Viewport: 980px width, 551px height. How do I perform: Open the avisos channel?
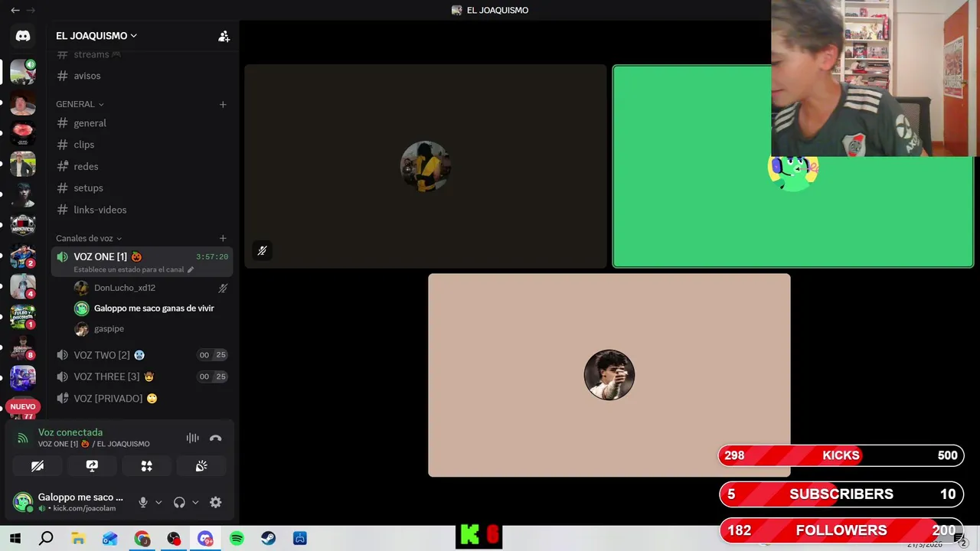142,76
